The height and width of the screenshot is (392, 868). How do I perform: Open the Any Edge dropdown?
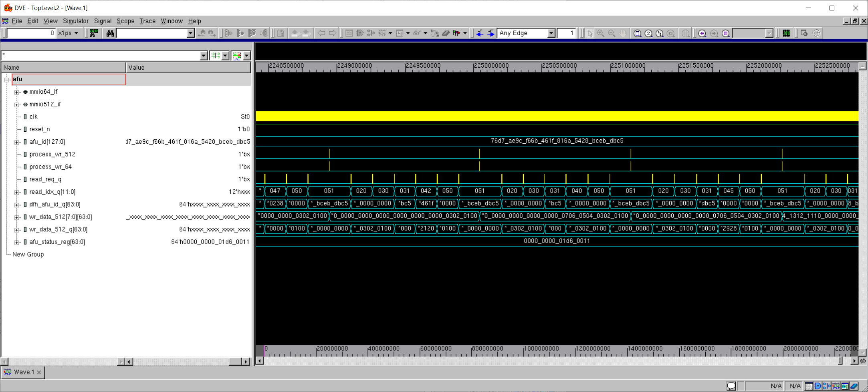pyautogui.click(x=551, y=33)
